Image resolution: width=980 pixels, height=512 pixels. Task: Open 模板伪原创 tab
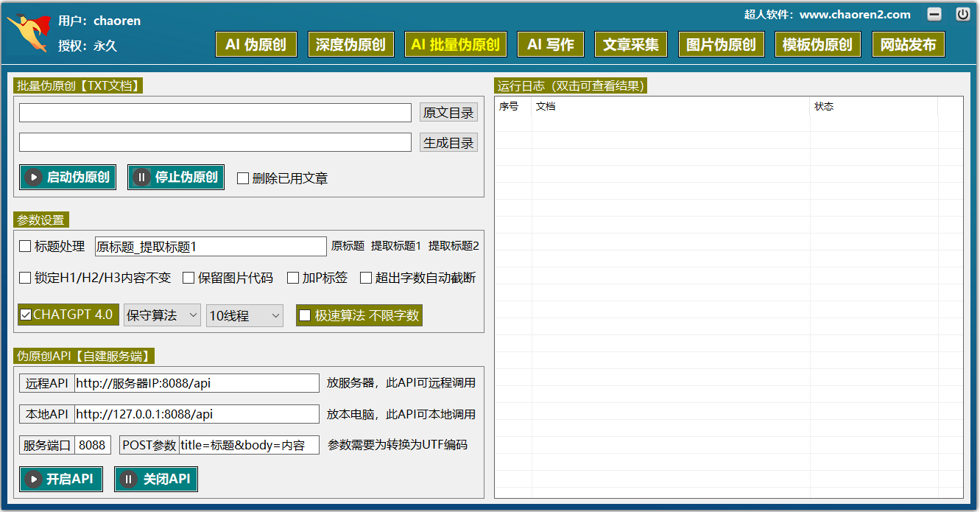817,44
